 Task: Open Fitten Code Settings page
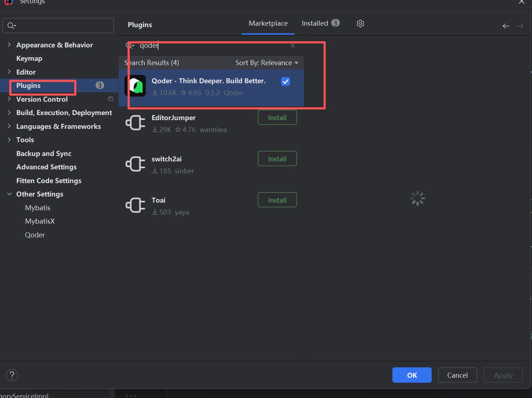click(49, 181)
